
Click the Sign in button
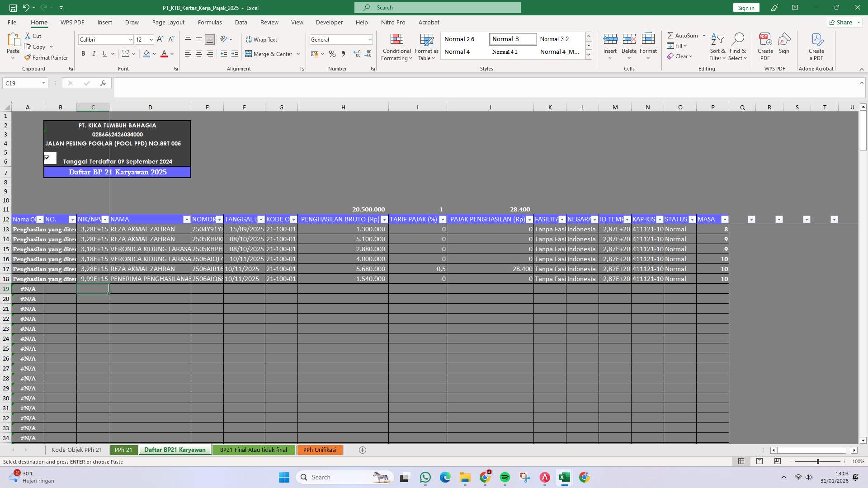(745, 8)
